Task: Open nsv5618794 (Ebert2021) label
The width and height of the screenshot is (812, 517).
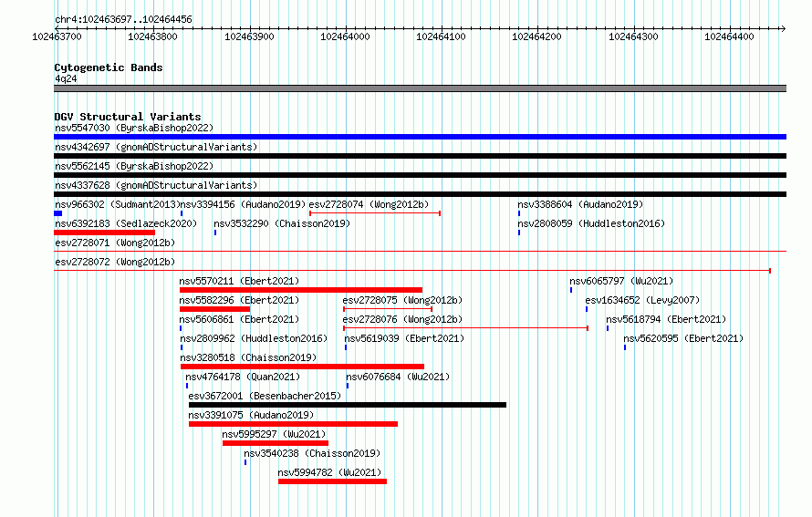Action: point(667,319)
